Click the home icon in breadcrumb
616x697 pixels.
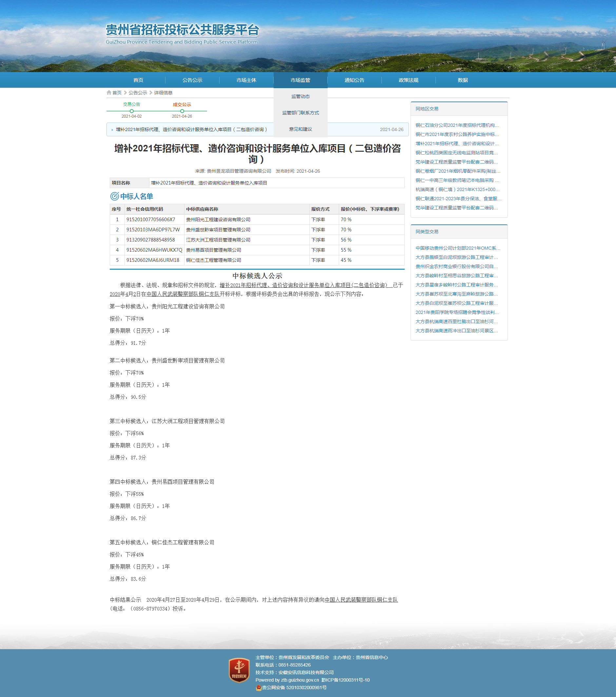point(109,92)
